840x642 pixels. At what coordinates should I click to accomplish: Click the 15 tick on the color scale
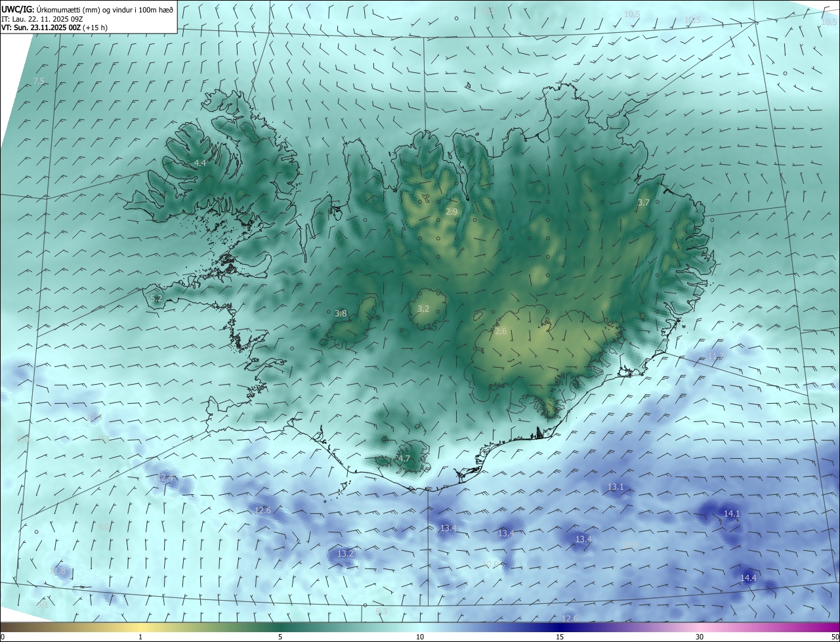tap(560, 637)
